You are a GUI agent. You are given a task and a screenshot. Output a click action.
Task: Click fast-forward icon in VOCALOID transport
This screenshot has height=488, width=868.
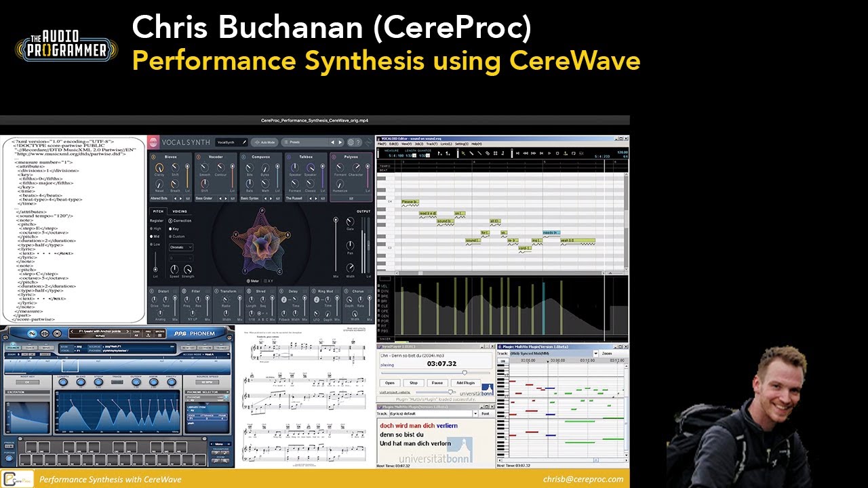tap(534, 153)
